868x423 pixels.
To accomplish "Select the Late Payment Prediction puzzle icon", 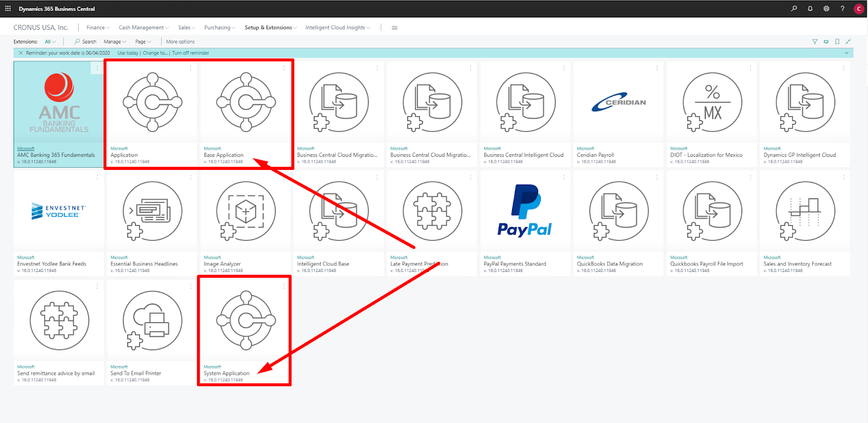I will [x=432, y=211].
